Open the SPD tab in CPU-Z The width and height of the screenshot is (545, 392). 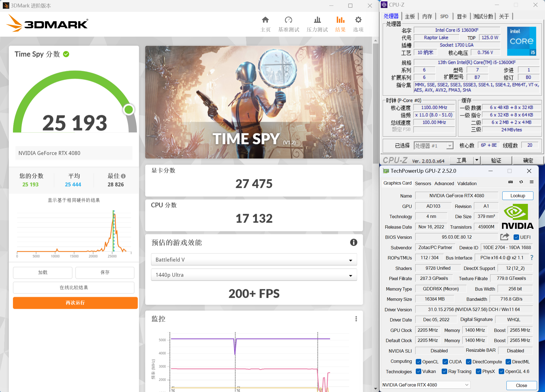point(444,16)
